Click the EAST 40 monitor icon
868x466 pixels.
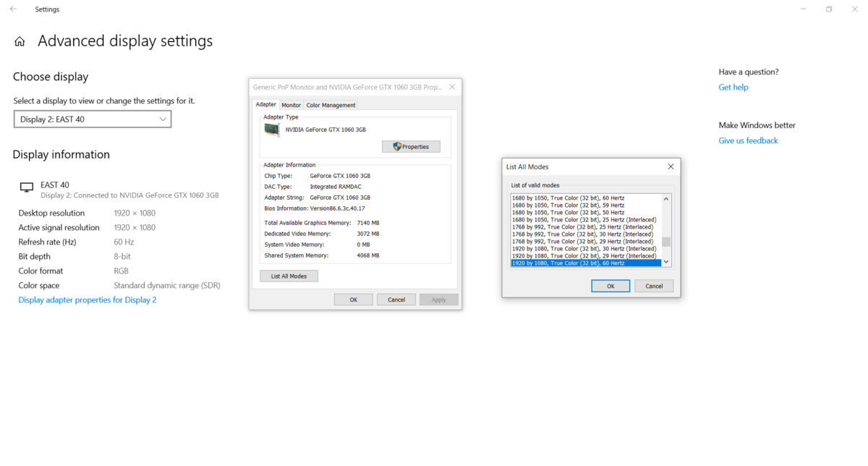click(x=27, y=187)
